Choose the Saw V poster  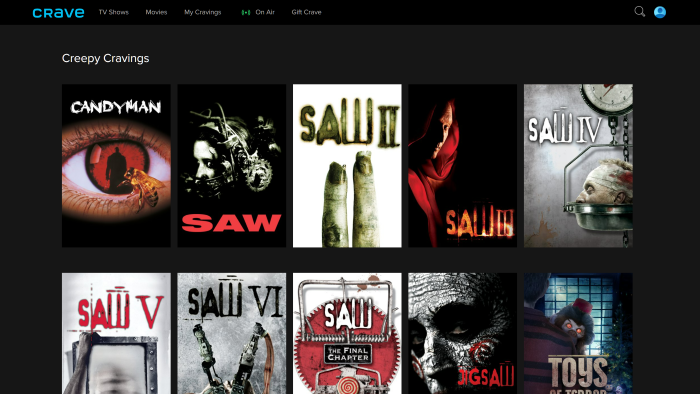(x=116, y=334)
